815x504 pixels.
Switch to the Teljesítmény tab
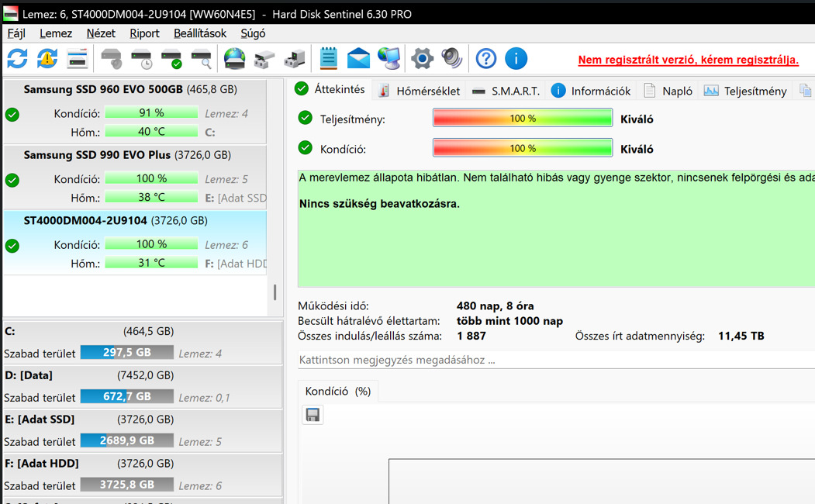(745, 91)
